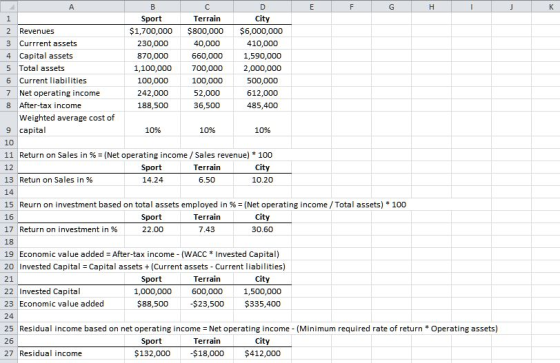Select column H header
Image resolution: width=560 pixels, height=363 pixels.
[431, 6]
